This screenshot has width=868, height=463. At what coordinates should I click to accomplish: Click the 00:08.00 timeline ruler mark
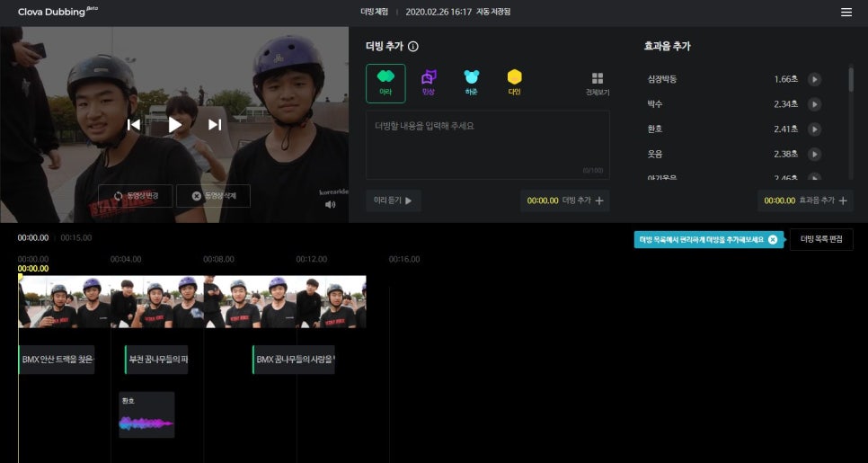pyautogui.click(x=218, y=259)
